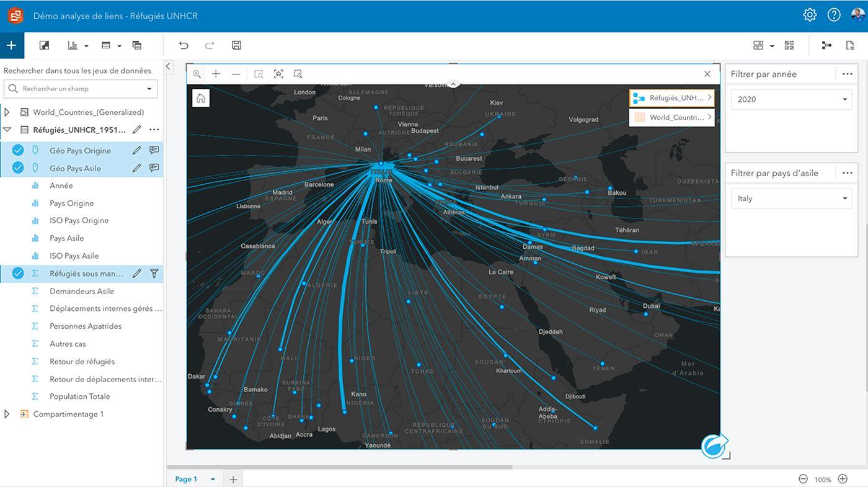
Task: Open the help menu
Action: [834, 15]
